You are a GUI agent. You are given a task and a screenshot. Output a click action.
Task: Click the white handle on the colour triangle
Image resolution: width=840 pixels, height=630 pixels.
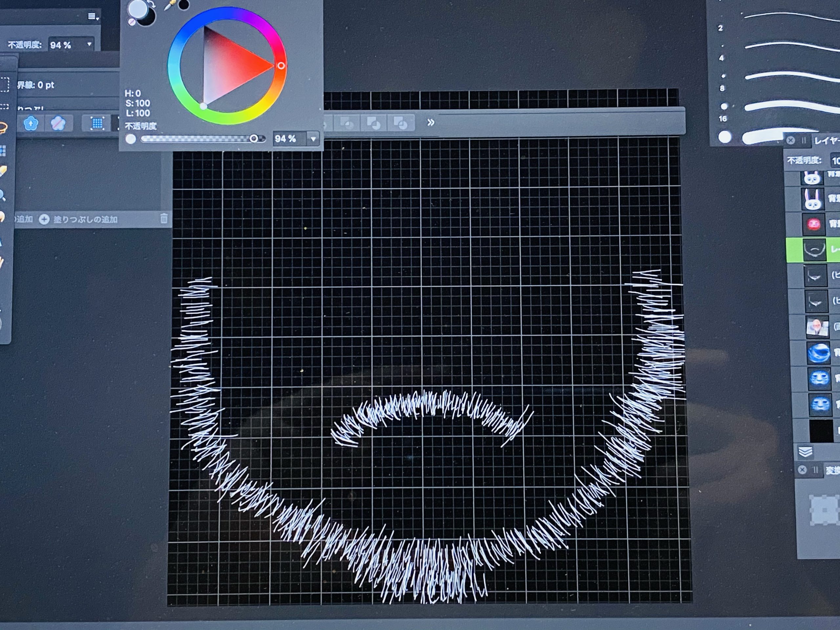pyautogui.click(x=203, y=106)
